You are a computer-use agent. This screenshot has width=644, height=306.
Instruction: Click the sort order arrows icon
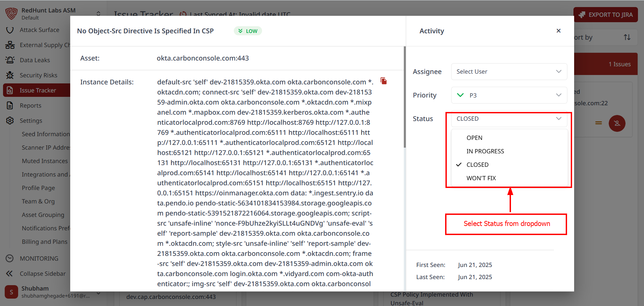pos(627,37)
